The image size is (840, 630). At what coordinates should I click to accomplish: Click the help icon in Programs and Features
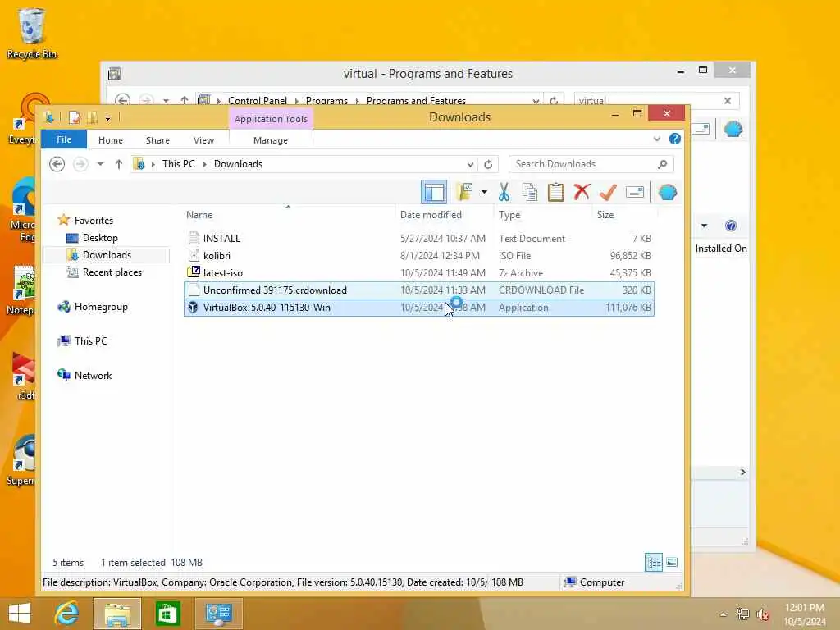coord(731,226)
